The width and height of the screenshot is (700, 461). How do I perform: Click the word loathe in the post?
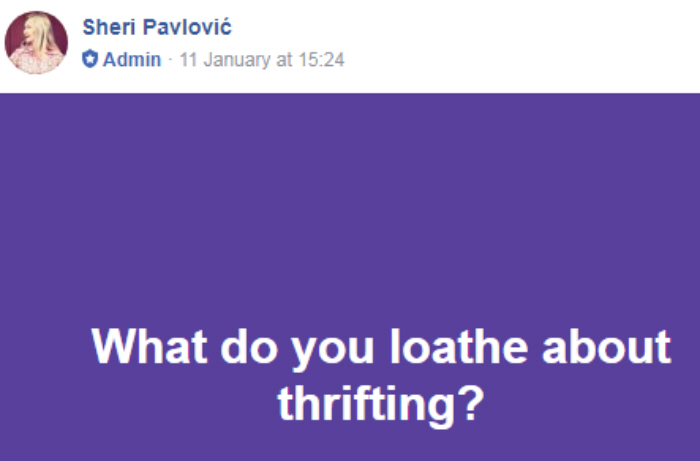[x=458, y=347]
